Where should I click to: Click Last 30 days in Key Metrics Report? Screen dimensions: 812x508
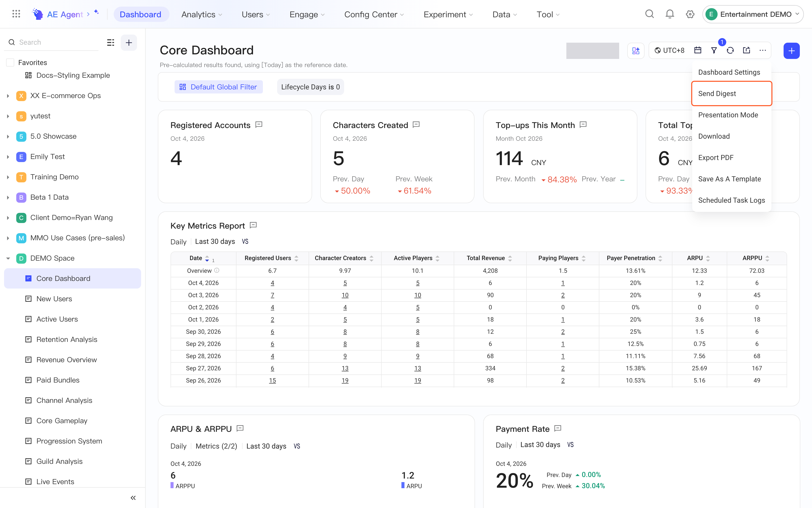[x=215, y=242]
